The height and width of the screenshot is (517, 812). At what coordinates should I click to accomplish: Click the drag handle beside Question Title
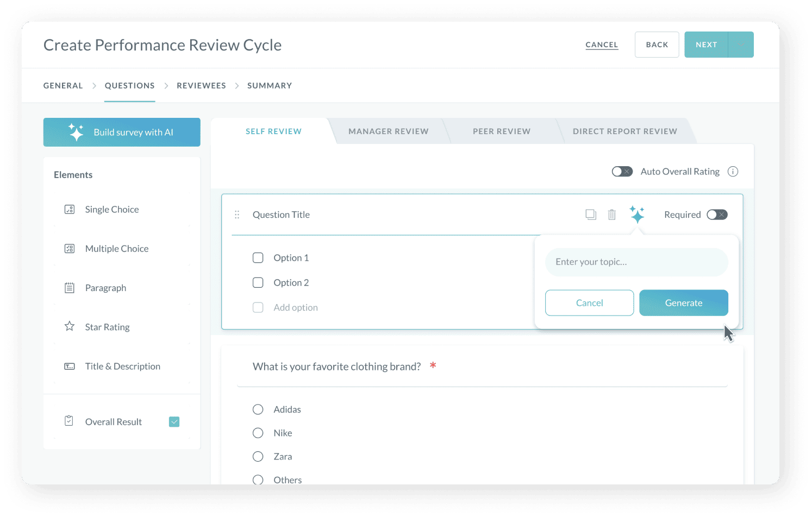click(237, 215)
